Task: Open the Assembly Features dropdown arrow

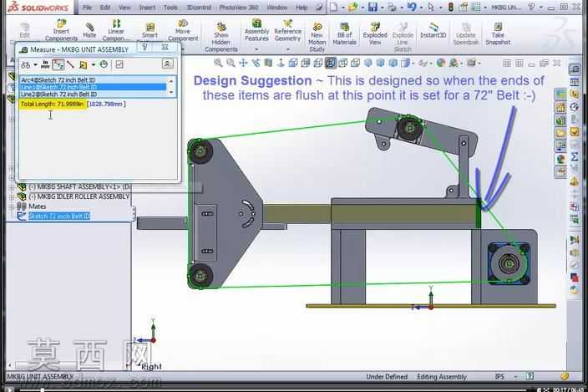Action: pos(256,49)
